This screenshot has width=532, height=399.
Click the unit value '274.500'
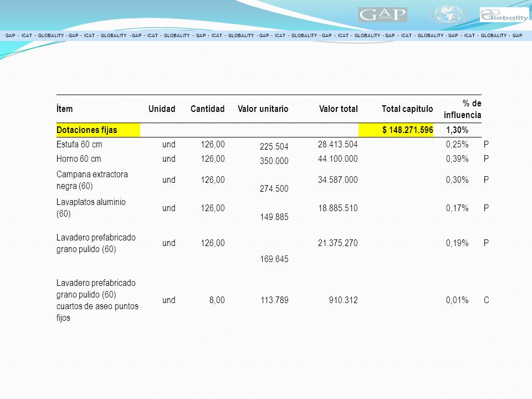(274, 188)
